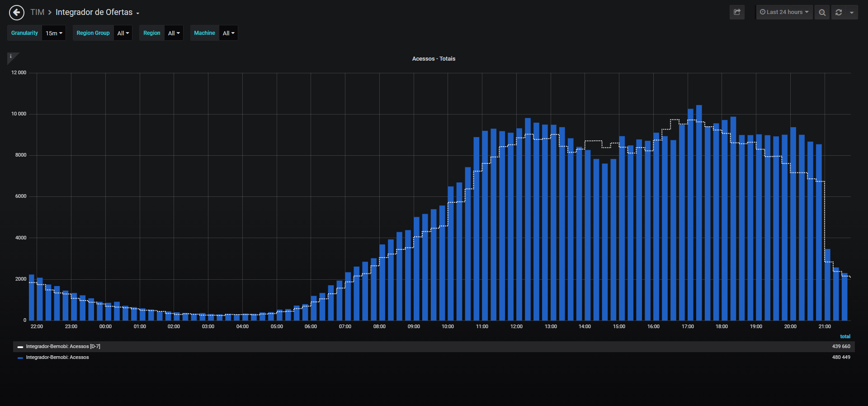The height and width of the screenshot is (406, 868).
Task: Toggle the Integrador-Bemobi: Acessos [D-7] legend series
Action: (x=63, y=347)
